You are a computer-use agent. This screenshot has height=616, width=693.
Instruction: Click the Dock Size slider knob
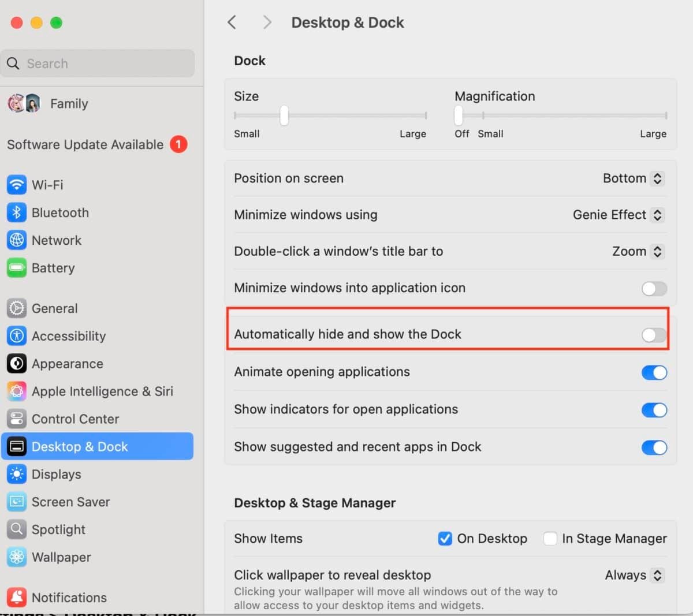tap(284, 115)
